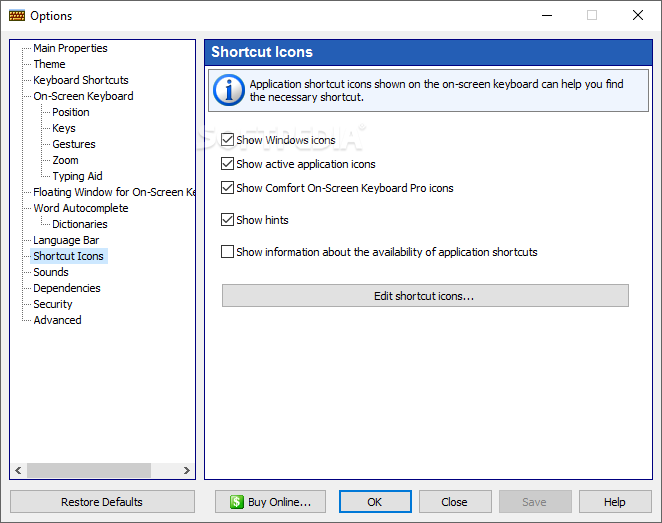The image size is (662, 523).
Task: Click the blue information icon
Action: point(228,90)
